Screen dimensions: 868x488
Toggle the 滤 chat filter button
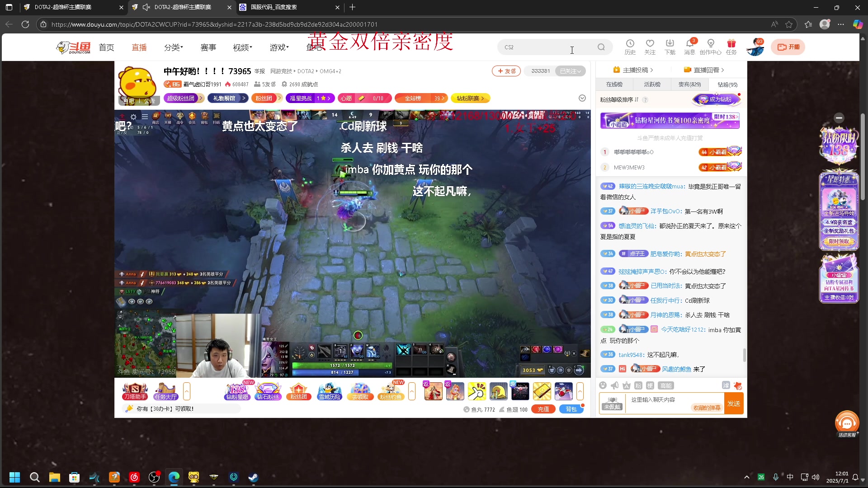[726, 385]
